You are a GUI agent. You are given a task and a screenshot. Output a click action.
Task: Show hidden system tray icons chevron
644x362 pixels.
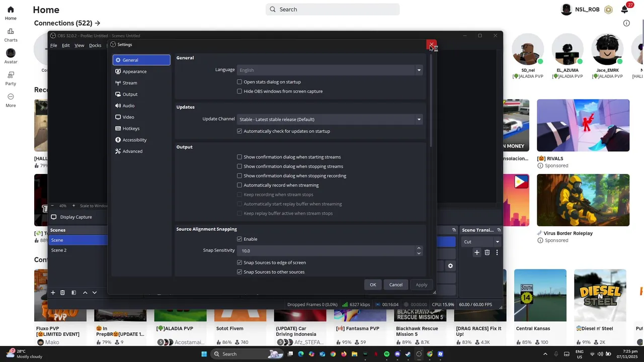545,354
